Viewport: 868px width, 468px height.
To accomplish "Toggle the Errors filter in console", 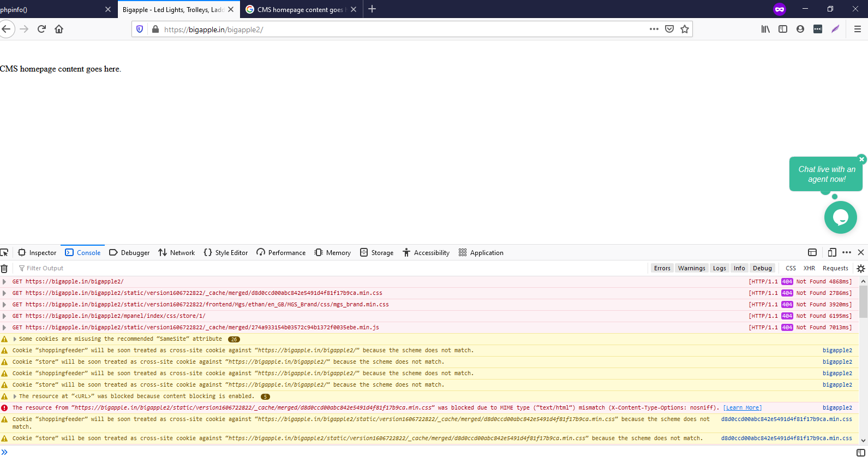I will pyautogui.click(x=662, y=268).
